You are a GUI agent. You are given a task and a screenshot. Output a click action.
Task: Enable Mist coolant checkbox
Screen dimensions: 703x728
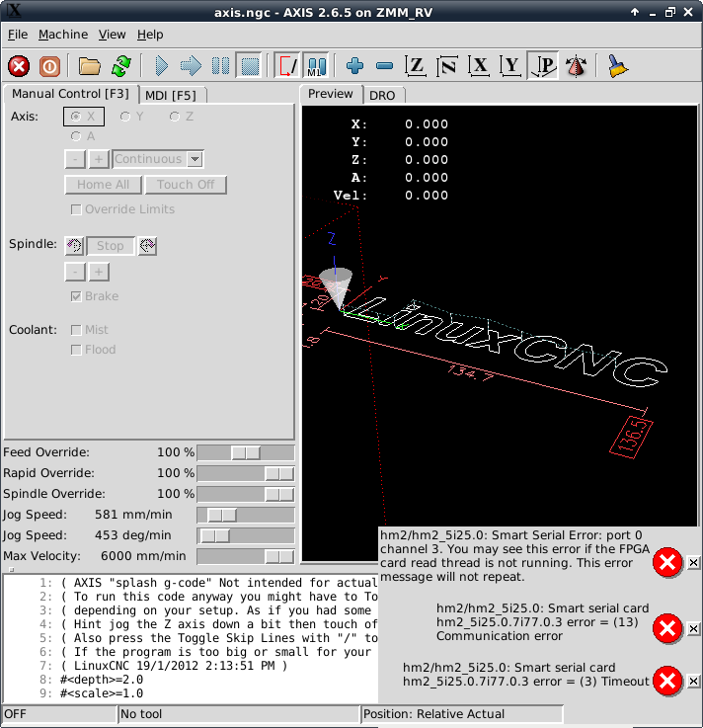[90, 330]
